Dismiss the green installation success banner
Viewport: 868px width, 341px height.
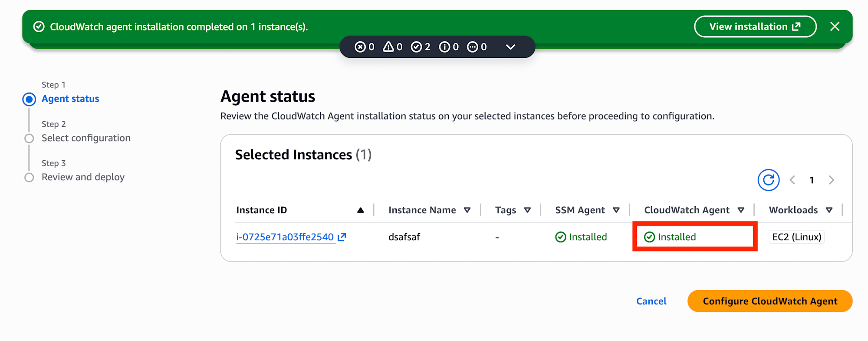[835, 26]
